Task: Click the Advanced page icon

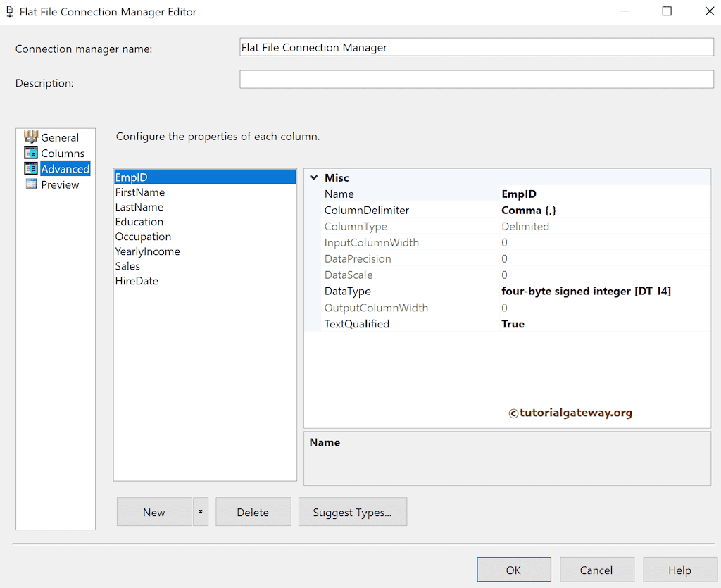Action: tap(31, 168)
